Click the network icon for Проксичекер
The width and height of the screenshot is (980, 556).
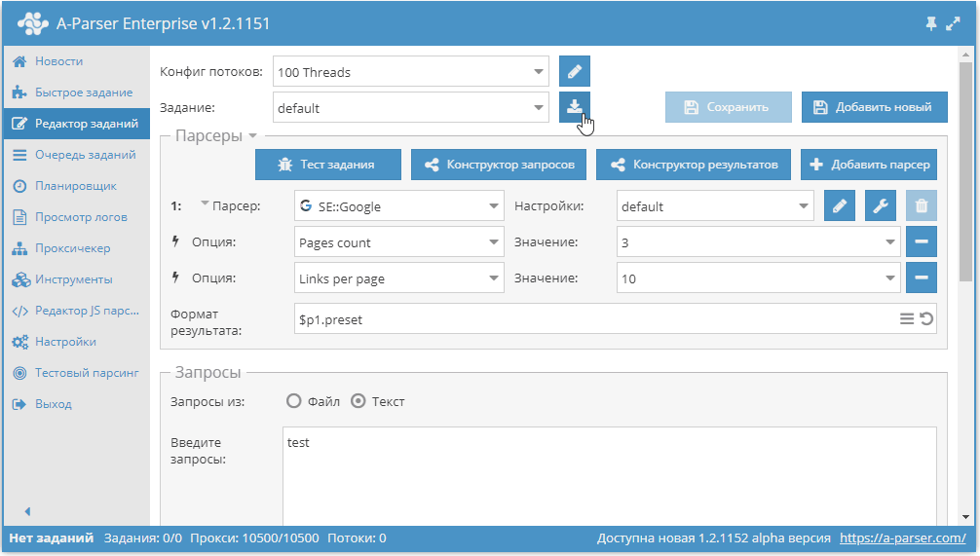pos(20,248)
